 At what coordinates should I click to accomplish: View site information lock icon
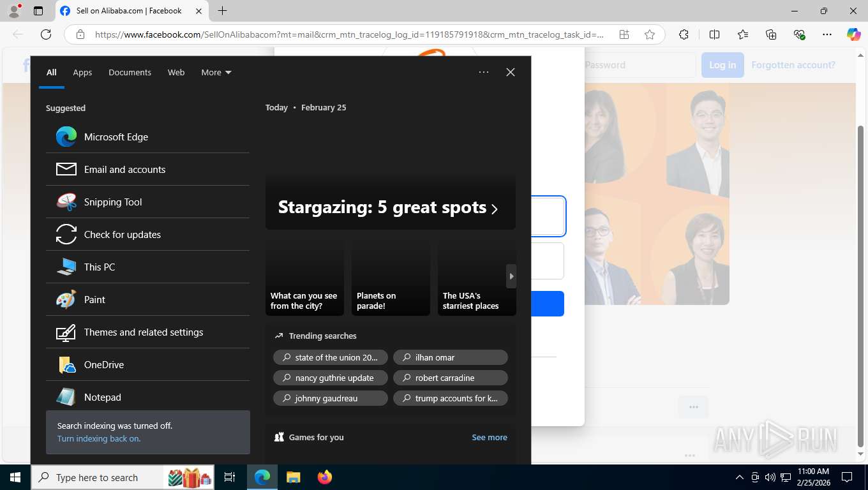click(x=80, y=34)
